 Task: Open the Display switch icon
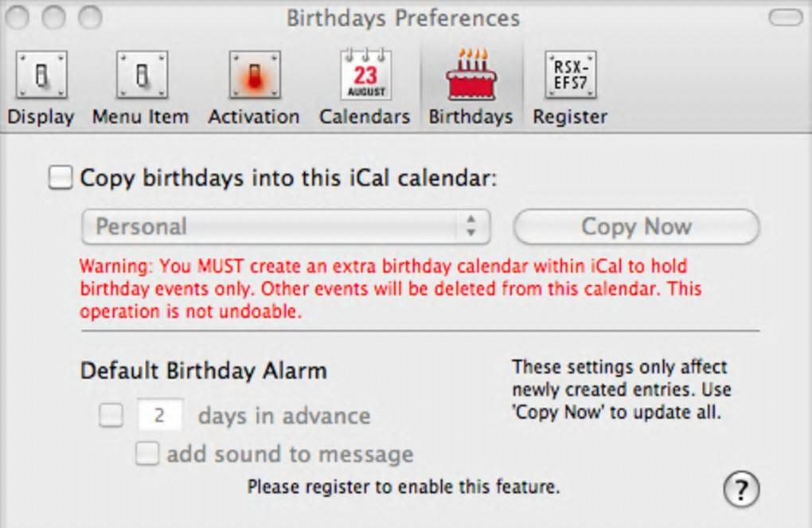(41, 75)
